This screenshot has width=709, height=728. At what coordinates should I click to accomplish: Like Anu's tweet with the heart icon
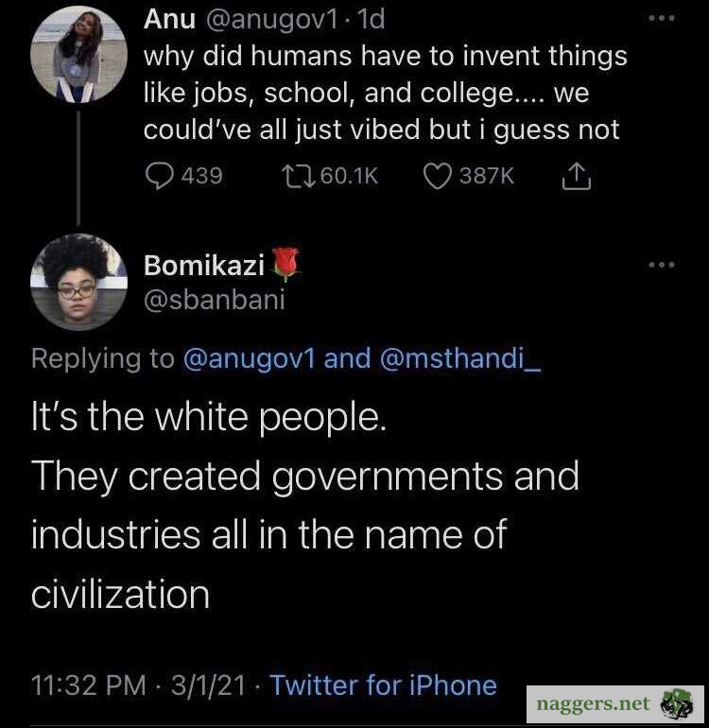tap(437, 176)
